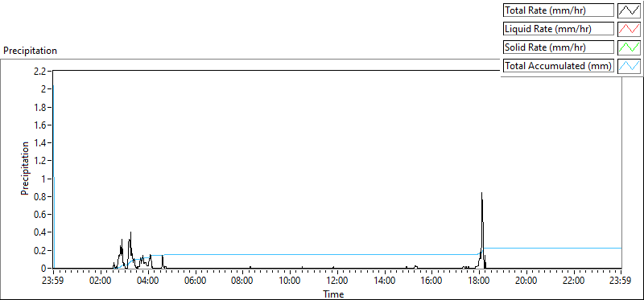The height and width of the screenshot is (300, 644).
Task: Click the vertical Precipitation axis title
Action: [x=25, y=168]
